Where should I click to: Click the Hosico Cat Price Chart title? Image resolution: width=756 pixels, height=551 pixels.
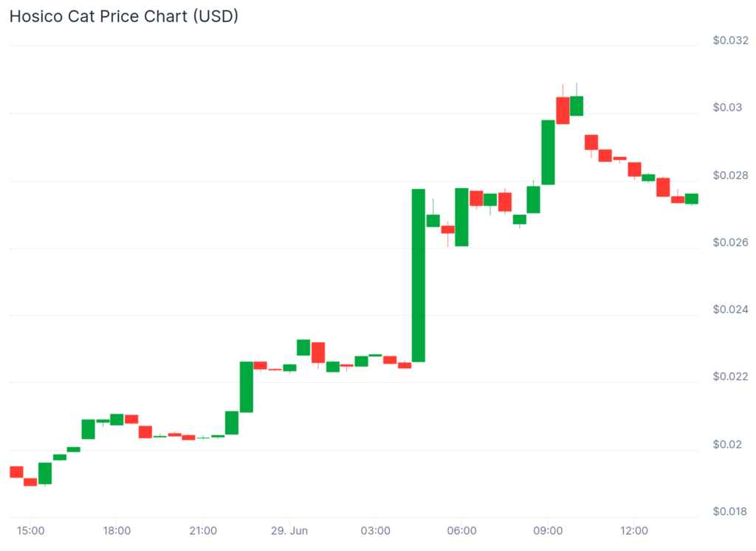(x=123, y=16)
